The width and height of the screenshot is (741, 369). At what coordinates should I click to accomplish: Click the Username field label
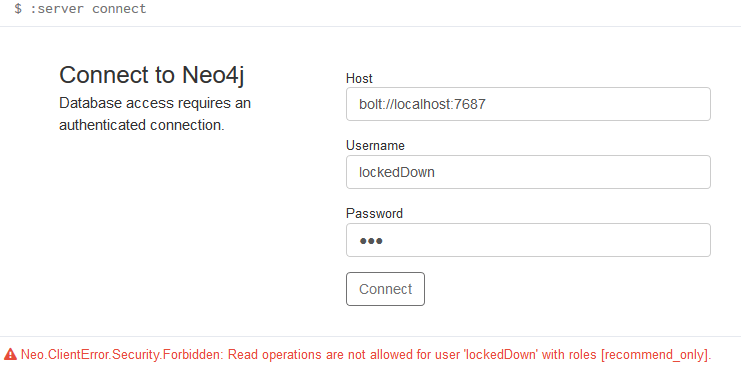[x=375, y=145]
